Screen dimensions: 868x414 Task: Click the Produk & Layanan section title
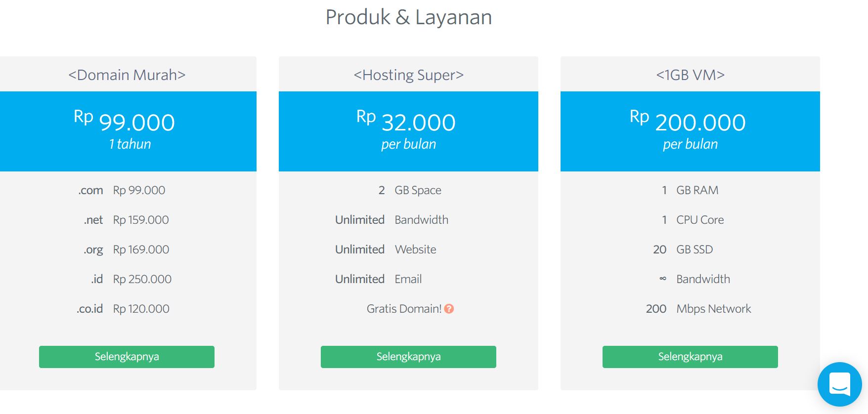[x=409, y=17]
